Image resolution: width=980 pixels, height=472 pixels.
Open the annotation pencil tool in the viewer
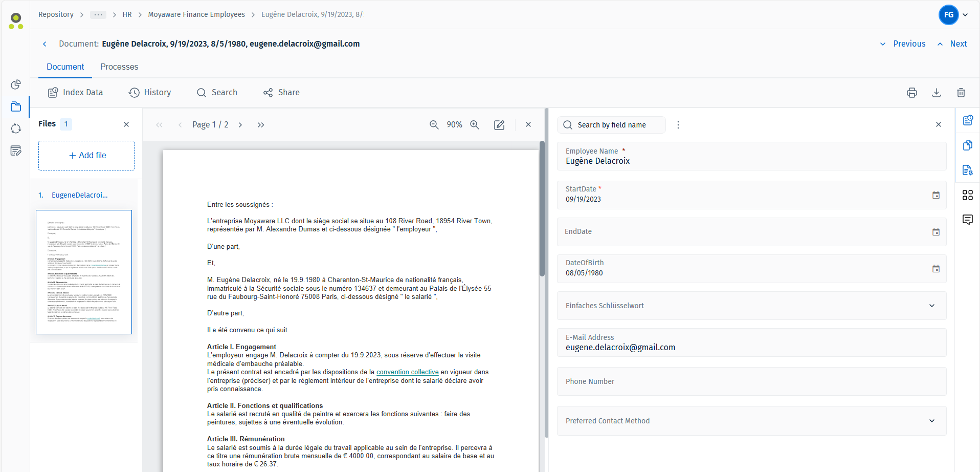pos(499,124)
